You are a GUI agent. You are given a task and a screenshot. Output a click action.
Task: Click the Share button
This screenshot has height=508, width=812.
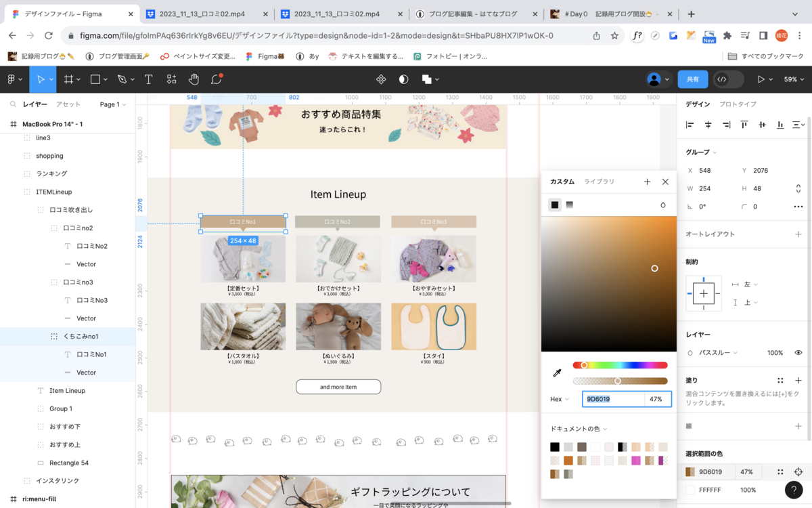coord(693,79)
